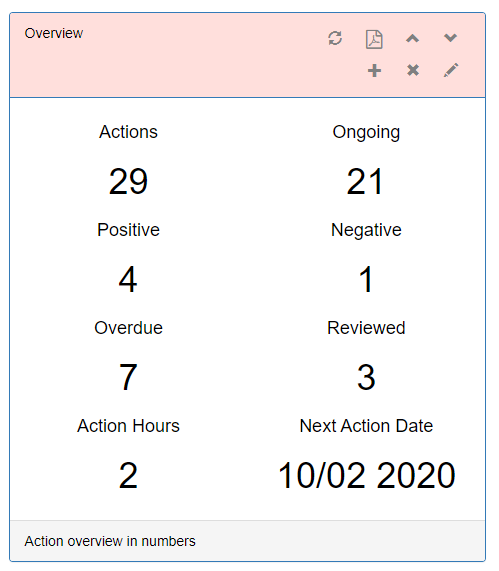Screen dimensions: 499x571
Task: Select the Negative value 1
Action: 366,279
